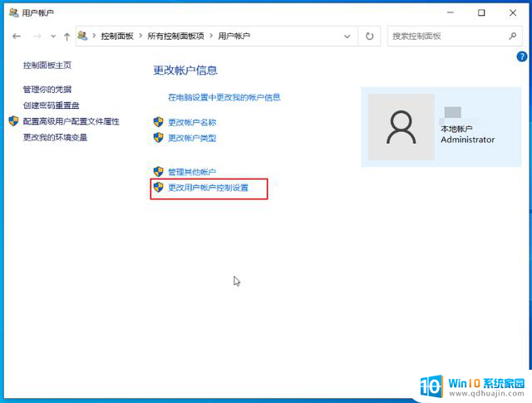Image resolution: width=532 pixels, height=403 pixels.
Task: Expand chevron before 控制面板 breadcrumb
Action: 94,36
